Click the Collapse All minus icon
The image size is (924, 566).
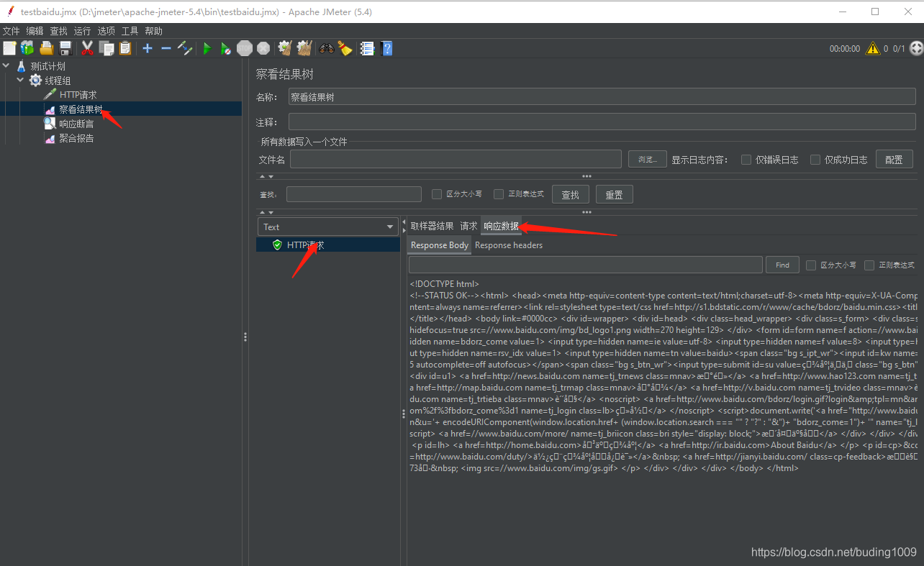(166, 48)
